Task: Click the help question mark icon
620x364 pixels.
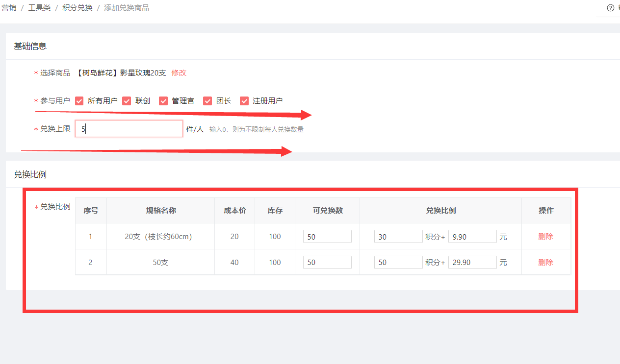Action: (611, 8)
